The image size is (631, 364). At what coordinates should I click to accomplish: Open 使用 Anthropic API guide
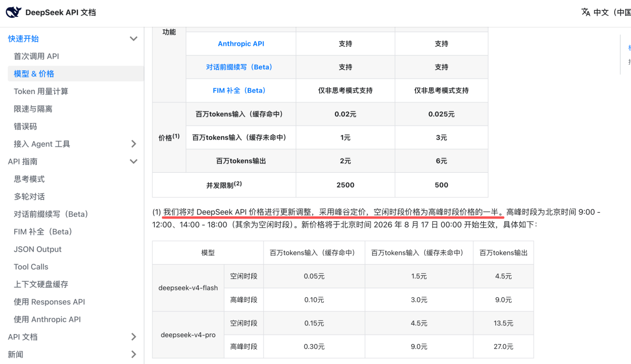click(47, 319)
